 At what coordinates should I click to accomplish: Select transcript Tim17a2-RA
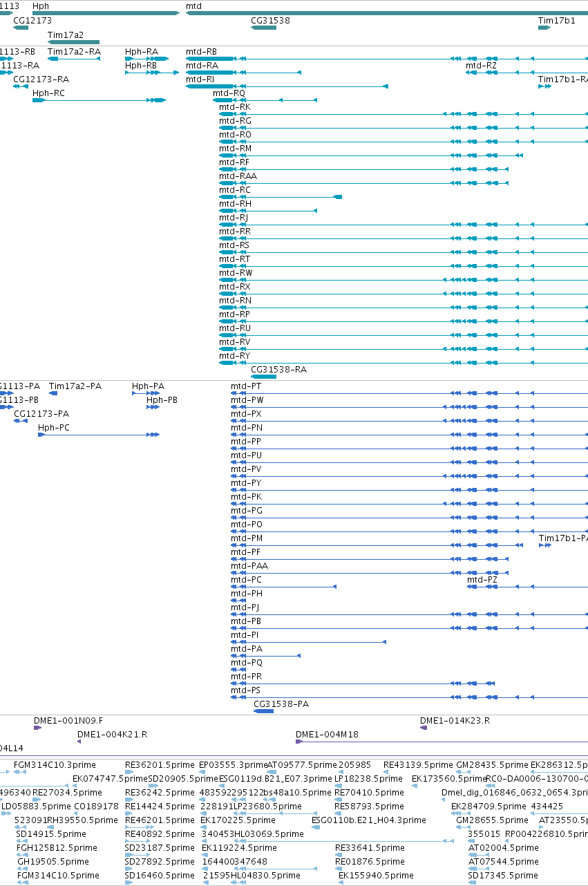[74, 52]
